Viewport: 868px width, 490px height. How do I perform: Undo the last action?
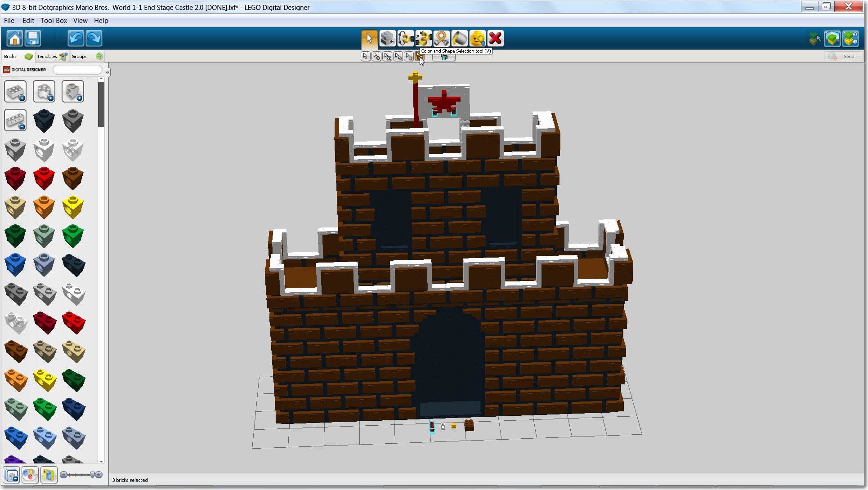pos(76,38)
